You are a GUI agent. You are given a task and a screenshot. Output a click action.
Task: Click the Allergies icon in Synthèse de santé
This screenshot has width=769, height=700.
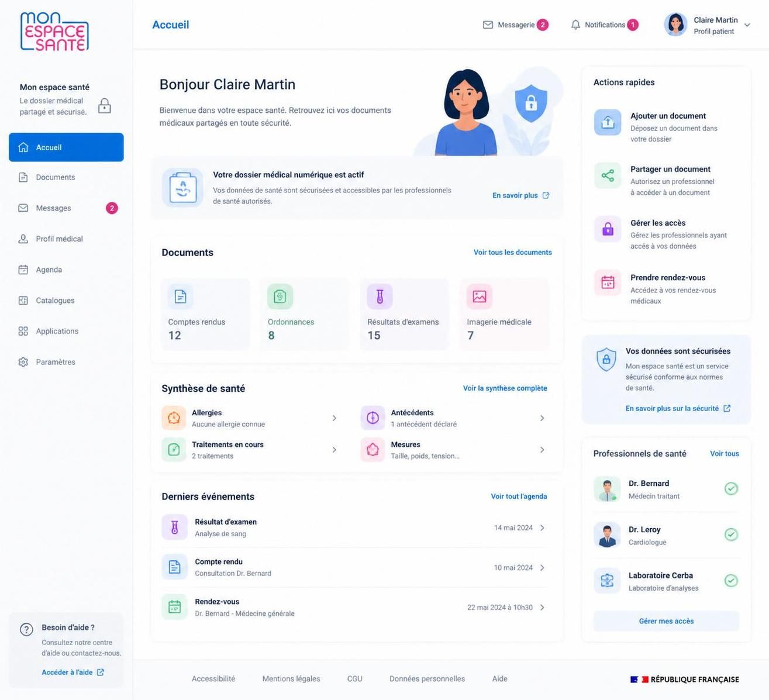coord(174,418)
